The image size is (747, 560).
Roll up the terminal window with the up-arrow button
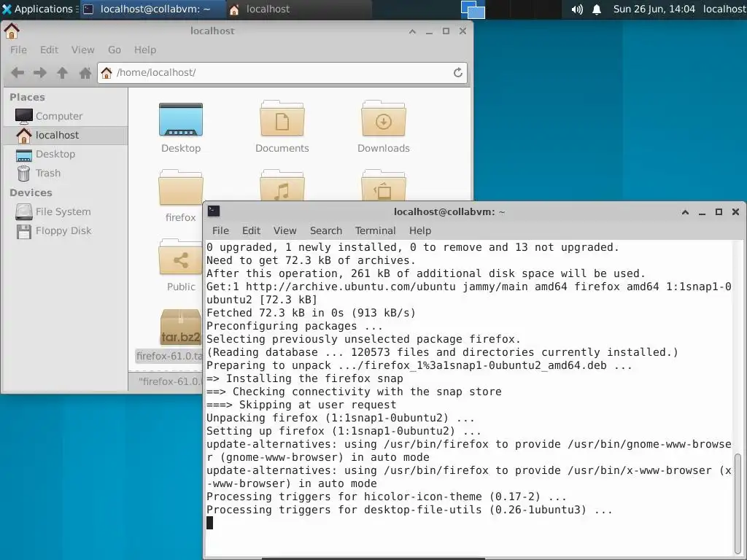(685, 212)
